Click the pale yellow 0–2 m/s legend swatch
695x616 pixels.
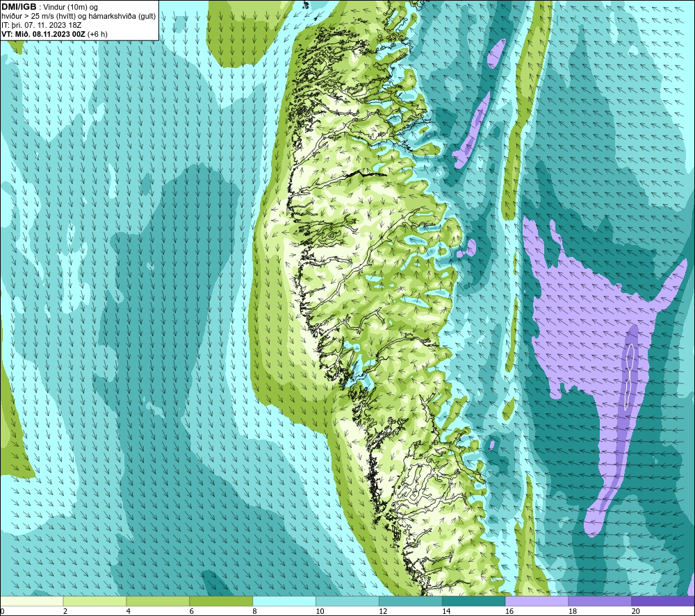coord(31,601)
